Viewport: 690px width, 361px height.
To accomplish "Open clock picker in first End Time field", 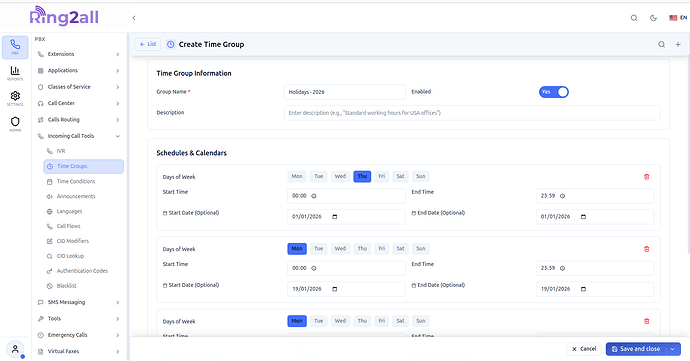I will (562, 196).
